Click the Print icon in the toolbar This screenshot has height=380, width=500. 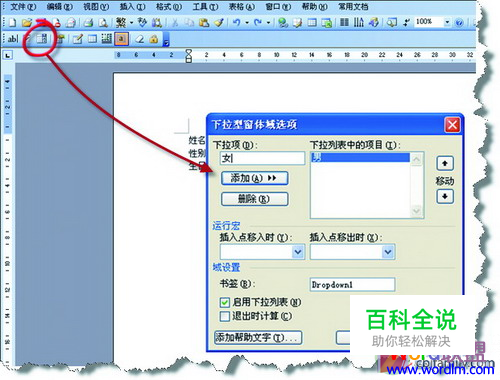point(88,23)
